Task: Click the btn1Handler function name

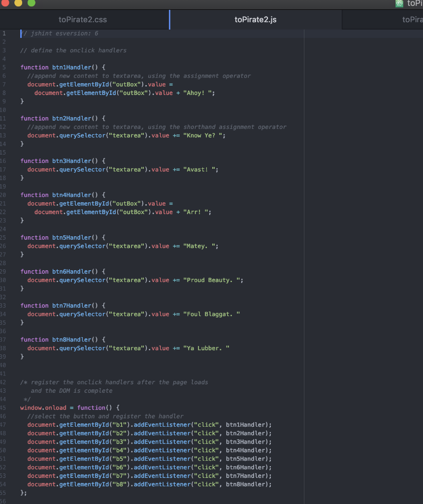Action: tap(72, 67)
